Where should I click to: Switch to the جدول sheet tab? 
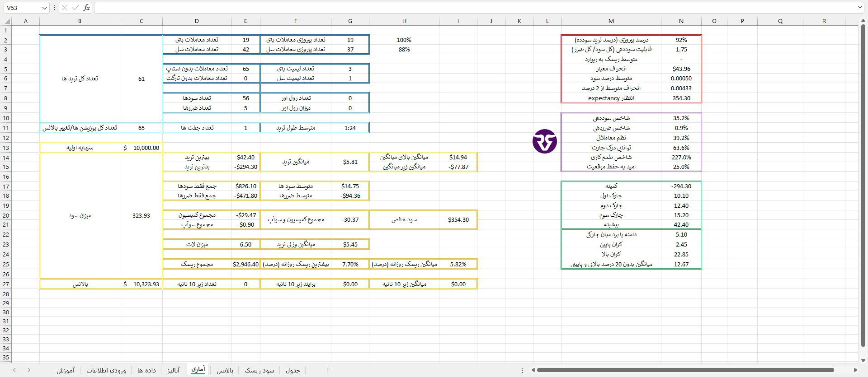click(293, 370)
